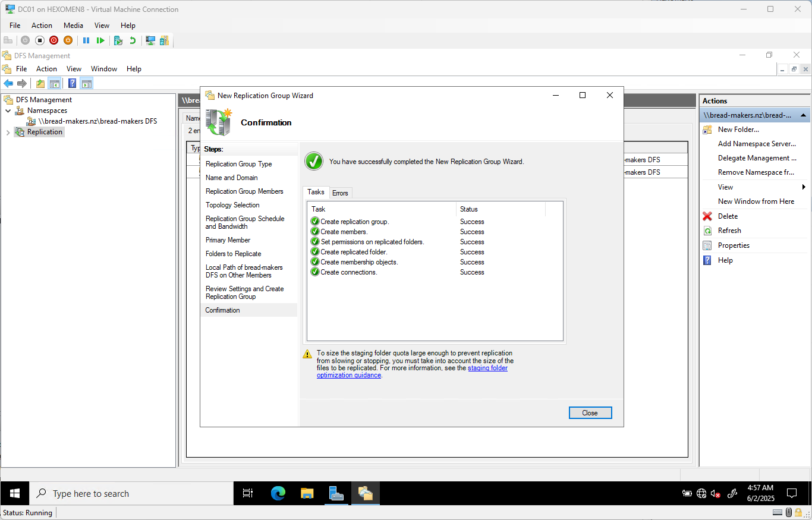This screenshot has width=812, height=520.
Task: Click the Close button in the wizard
Action: point(590,412)
